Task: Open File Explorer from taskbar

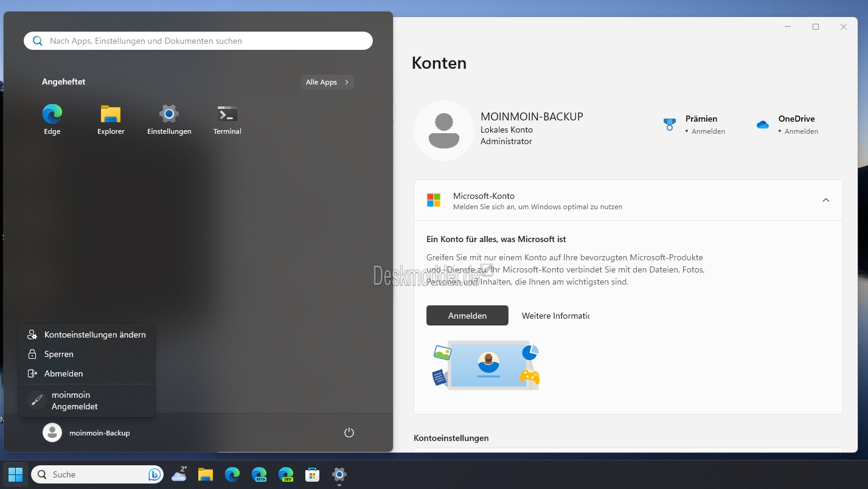Action: [x=206, y=474]
